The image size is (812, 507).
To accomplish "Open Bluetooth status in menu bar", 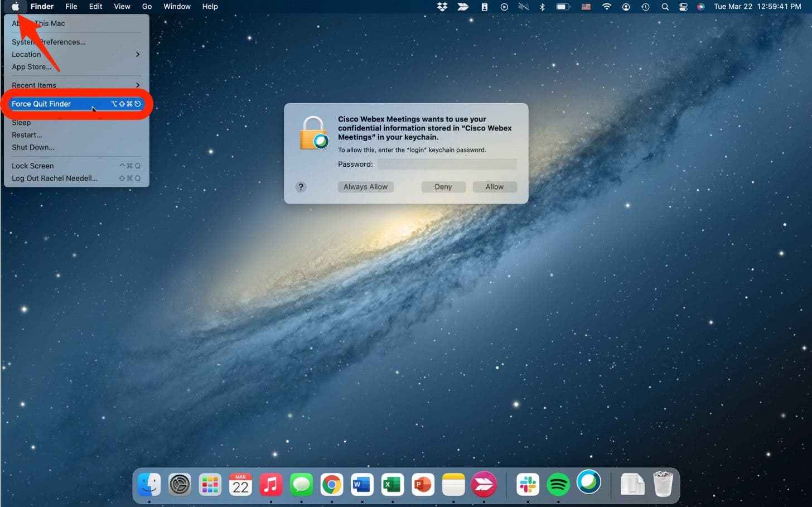I will pos(542,7).
